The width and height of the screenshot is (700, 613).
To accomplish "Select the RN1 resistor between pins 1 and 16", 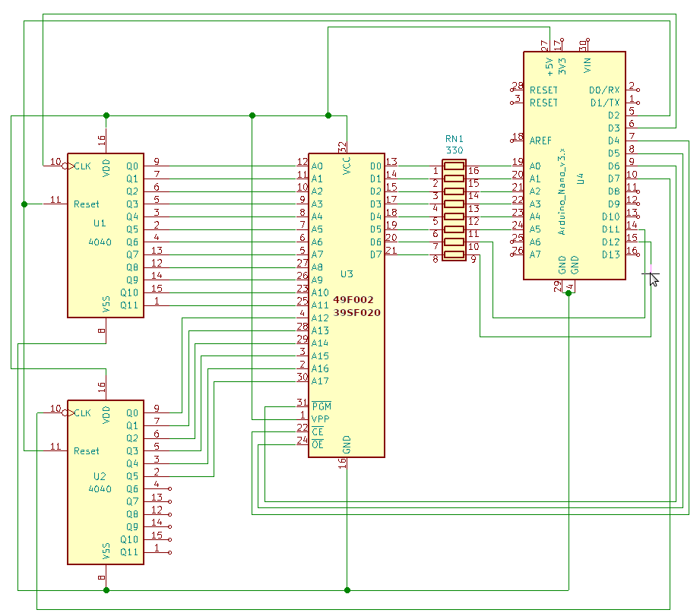I will [x=454, y=166].
